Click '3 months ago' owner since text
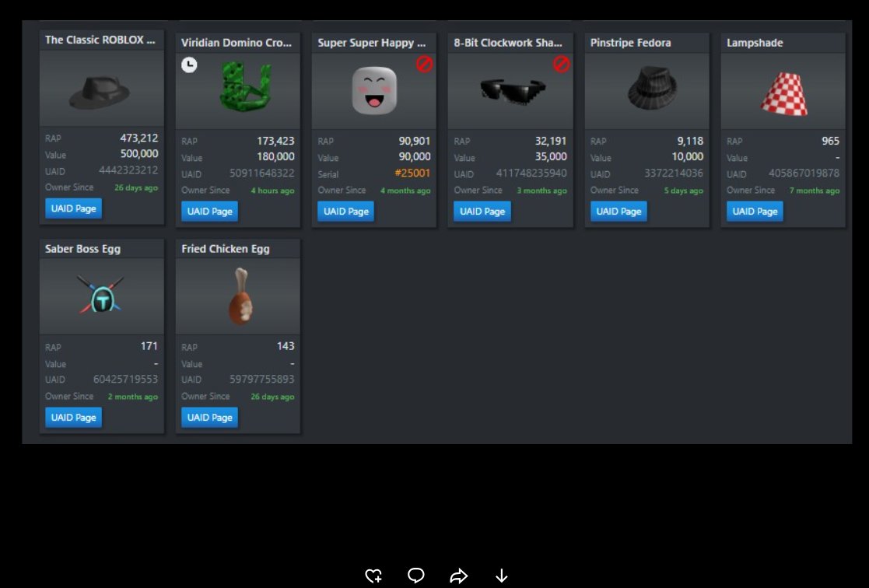Image resolution: width=869 pixels, height=588 pixels. (542, 191)
